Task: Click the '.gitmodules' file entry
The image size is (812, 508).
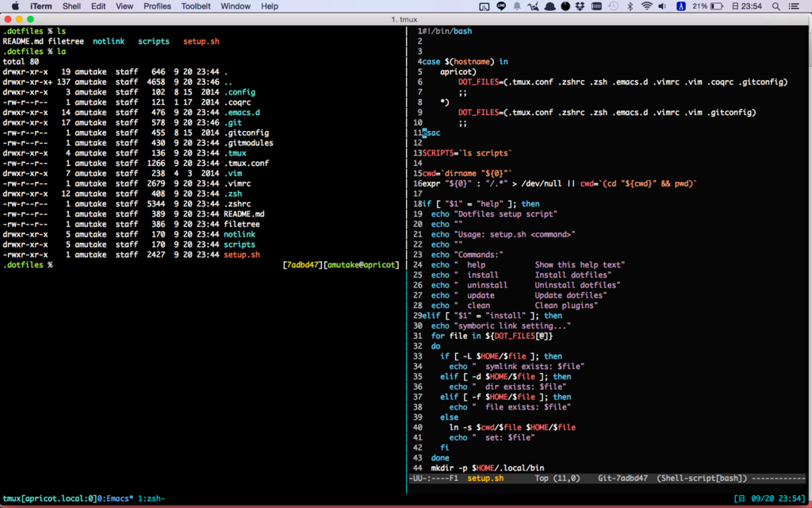Action: point(248,143)
